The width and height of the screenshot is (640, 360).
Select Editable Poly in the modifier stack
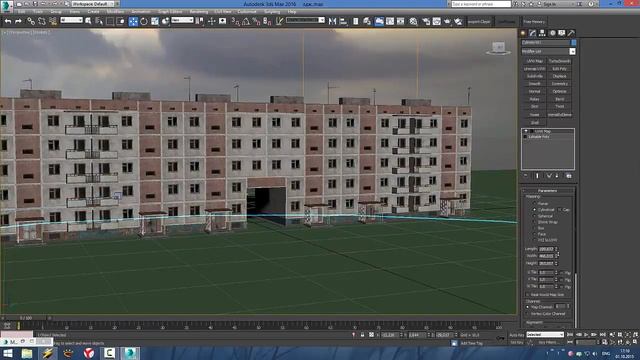pyautogui.click(x=539, y=137)
